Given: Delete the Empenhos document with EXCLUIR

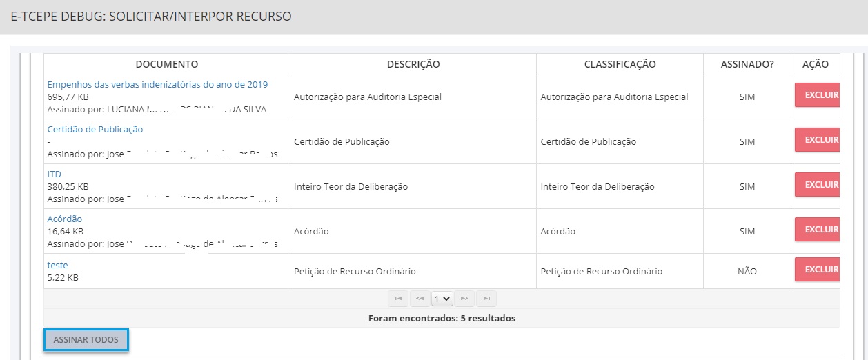Looking at the screenshot, I should click(817, 95).
